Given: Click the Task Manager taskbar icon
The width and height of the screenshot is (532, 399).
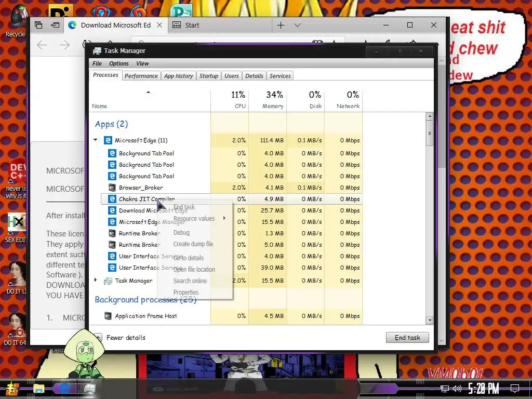Looking at the screenshot, I should point(89,389).
